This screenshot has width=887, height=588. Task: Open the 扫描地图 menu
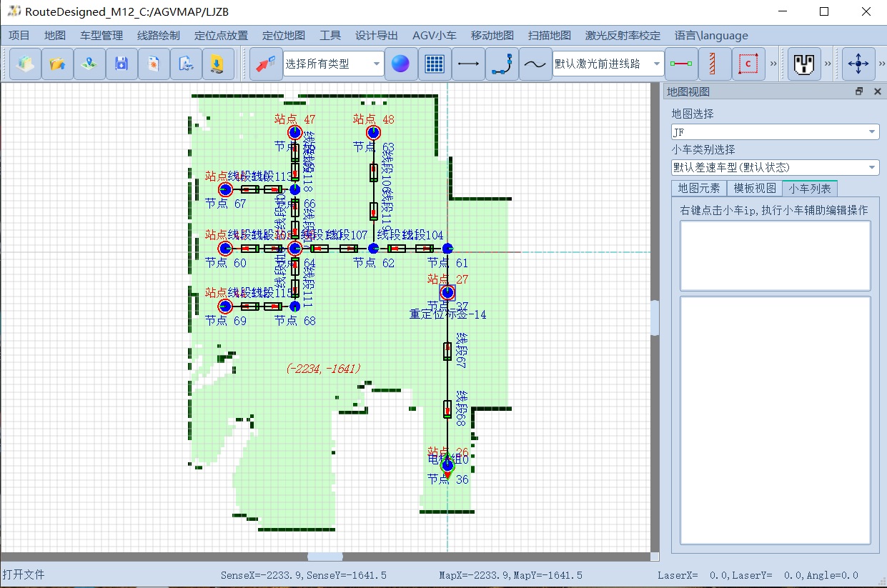(x=550, y=35)
